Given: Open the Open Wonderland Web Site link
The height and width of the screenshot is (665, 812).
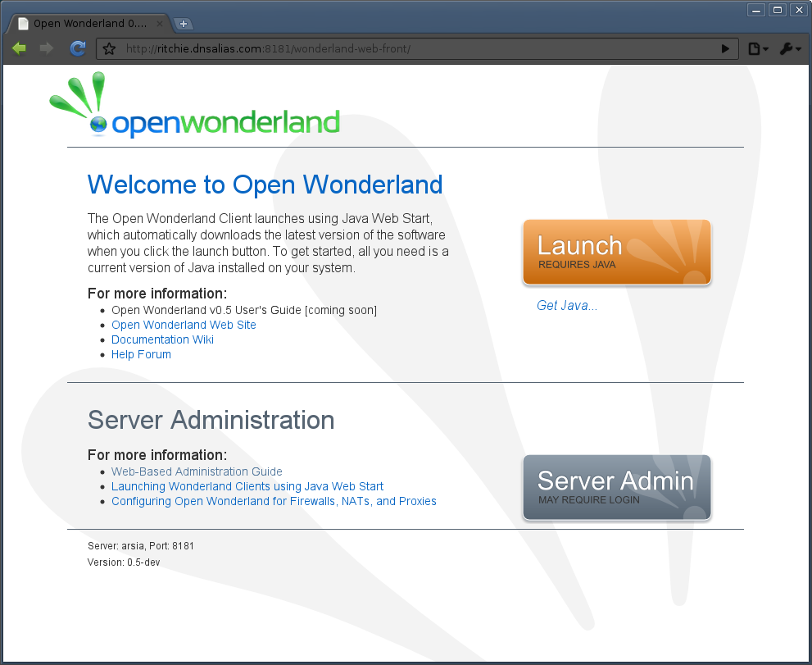Looking at the screenshot, I should coord(184,325).
